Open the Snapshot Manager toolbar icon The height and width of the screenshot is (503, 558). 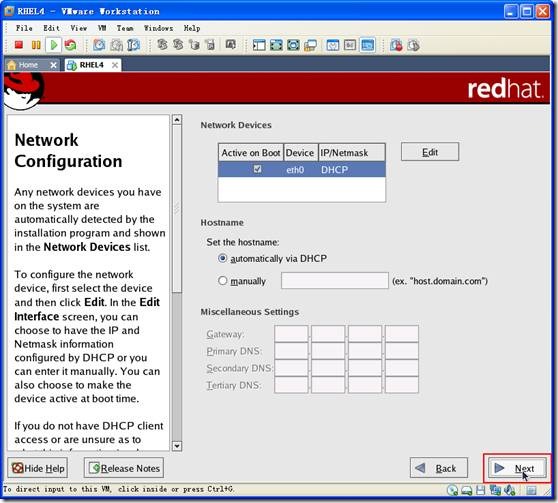(x=133, y=45)
